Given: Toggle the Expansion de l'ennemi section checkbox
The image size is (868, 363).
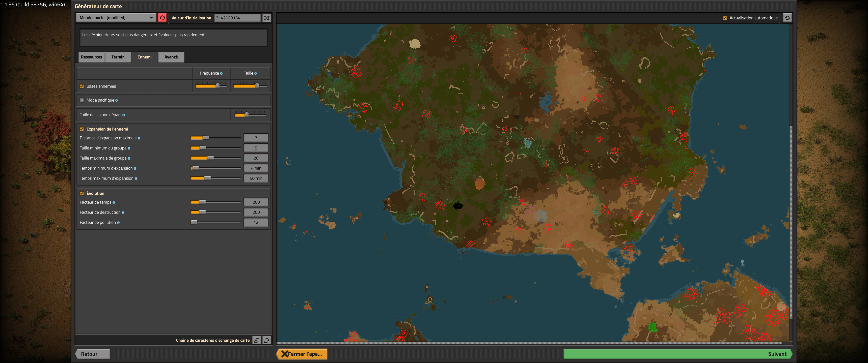Looking at the screenshot, I should coord(82,129).
